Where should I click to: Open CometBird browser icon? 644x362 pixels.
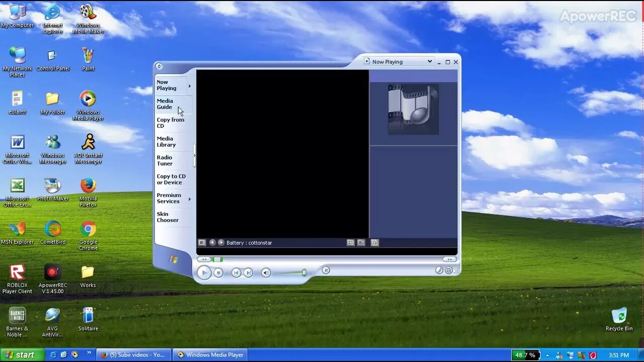click(x=53, y=233)
